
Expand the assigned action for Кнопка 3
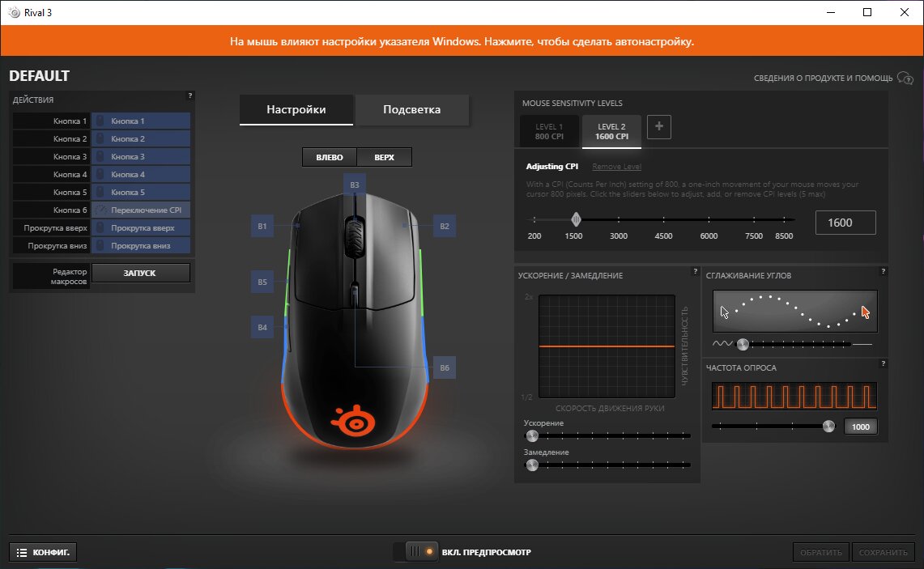point(141,156)
